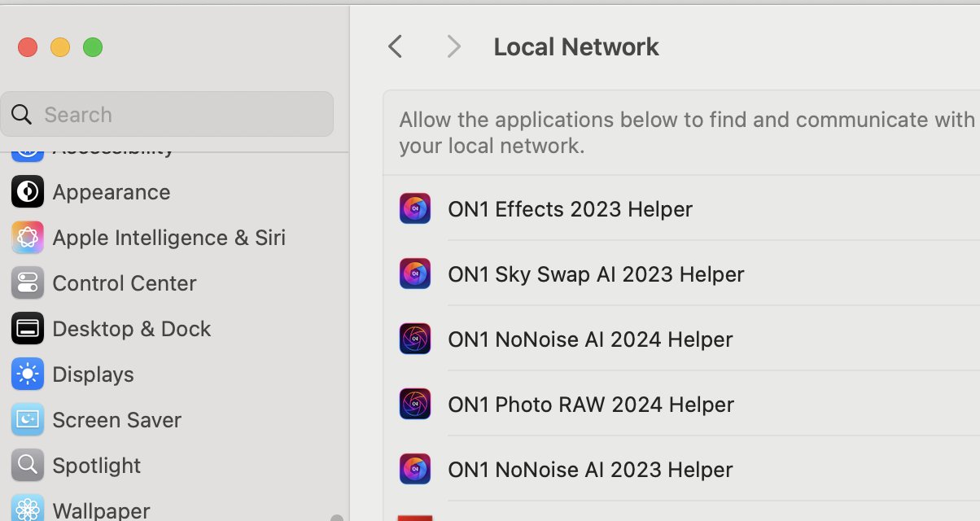Click the Desktop & Dock icon
Viewport: 980px width, 521px height.
pos(28,329)
